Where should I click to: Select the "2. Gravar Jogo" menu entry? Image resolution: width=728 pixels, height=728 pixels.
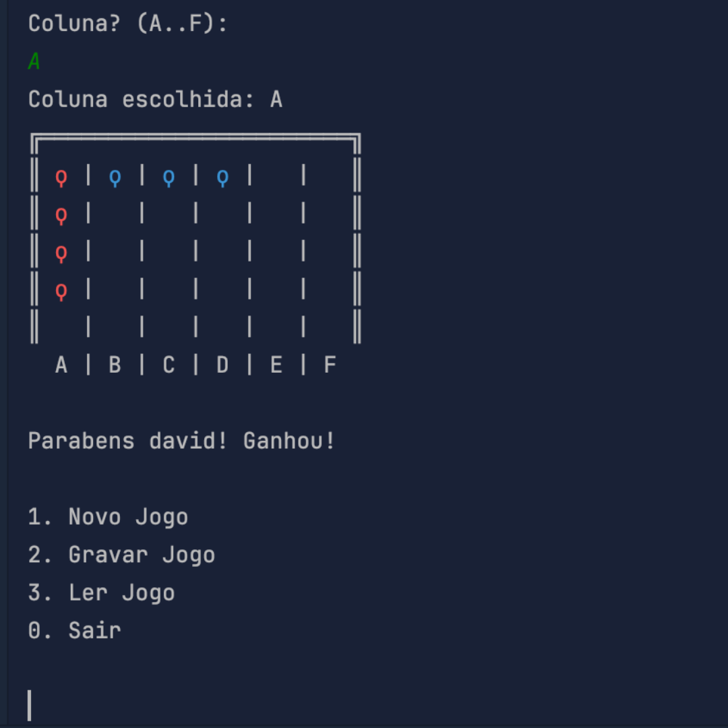coord(121,555)
